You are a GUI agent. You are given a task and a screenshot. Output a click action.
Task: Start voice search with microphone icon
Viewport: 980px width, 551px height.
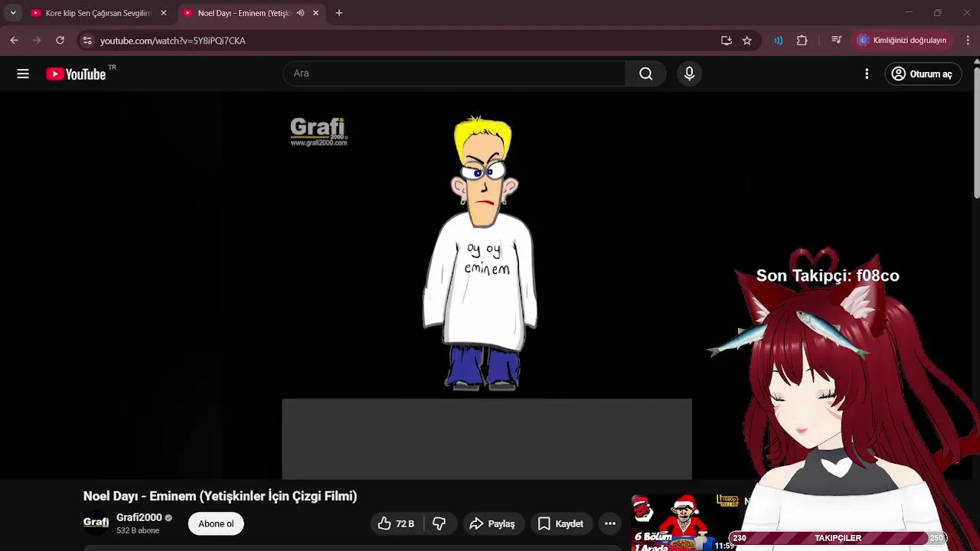689,73
